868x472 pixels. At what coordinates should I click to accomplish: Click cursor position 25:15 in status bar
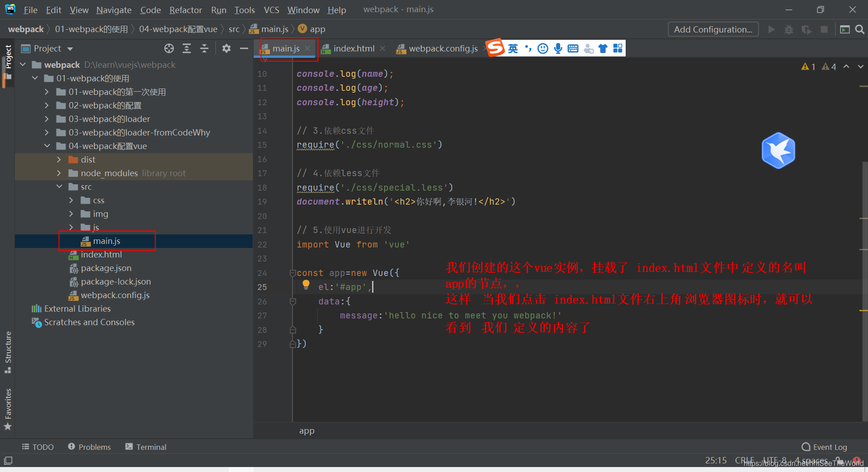point(716,460)
